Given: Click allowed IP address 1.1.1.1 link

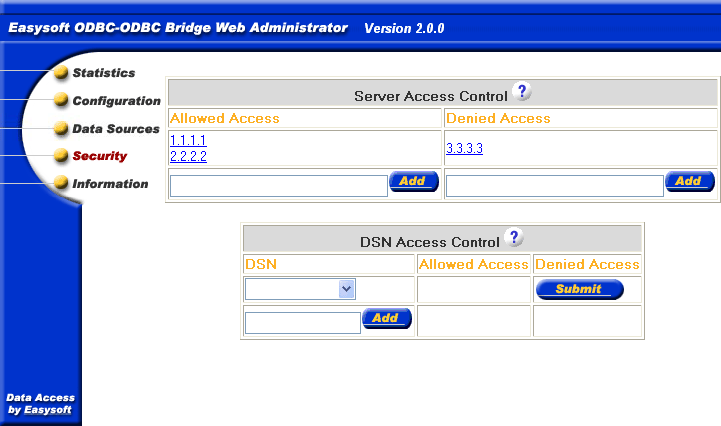Looking at the screenshot, I should point(188,141).
